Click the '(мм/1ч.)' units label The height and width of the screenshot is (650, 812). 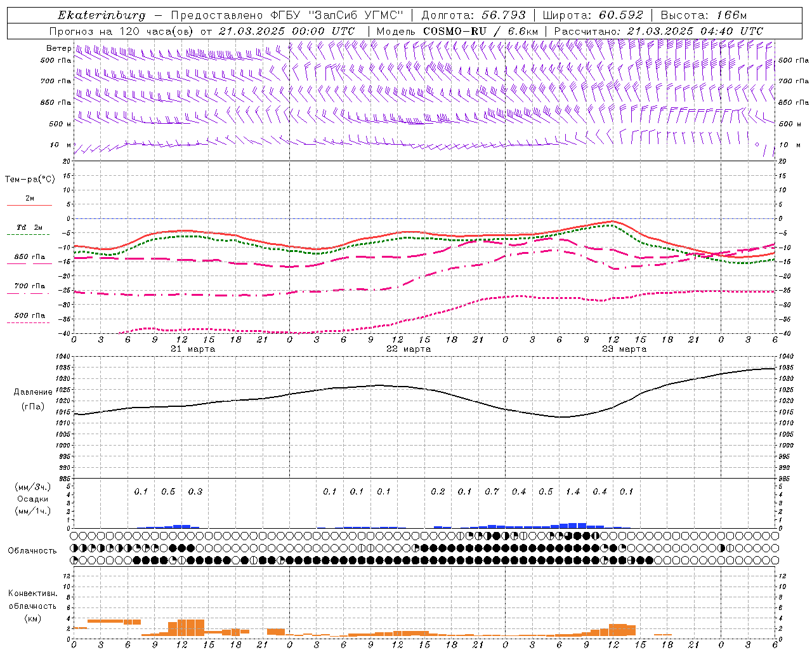[33, 511]
